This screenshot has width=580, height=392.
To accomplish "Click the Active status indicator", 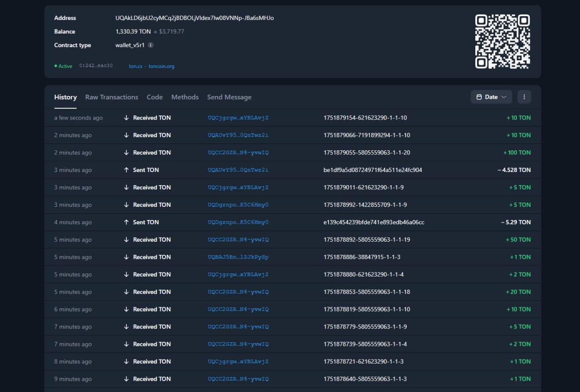I will (x=63, y=66).
